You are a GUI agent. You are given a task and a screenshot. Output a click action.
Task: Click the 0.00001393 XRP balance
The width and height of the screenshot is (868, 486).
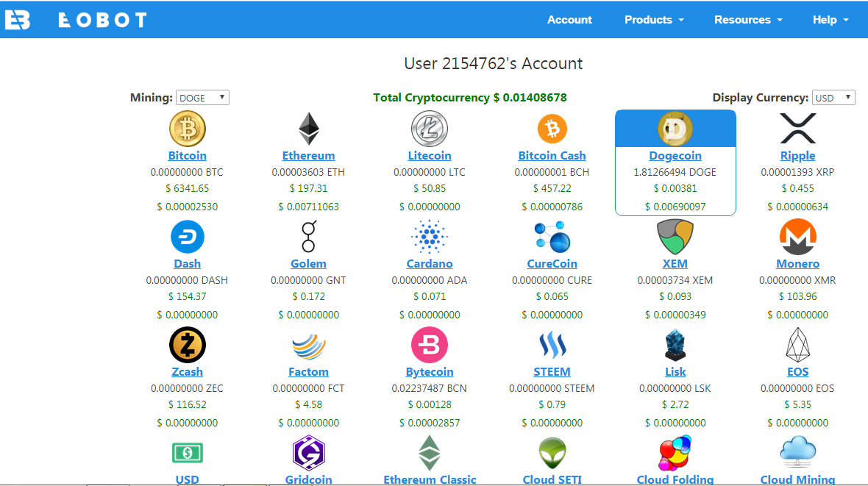(x=797, y=172)
